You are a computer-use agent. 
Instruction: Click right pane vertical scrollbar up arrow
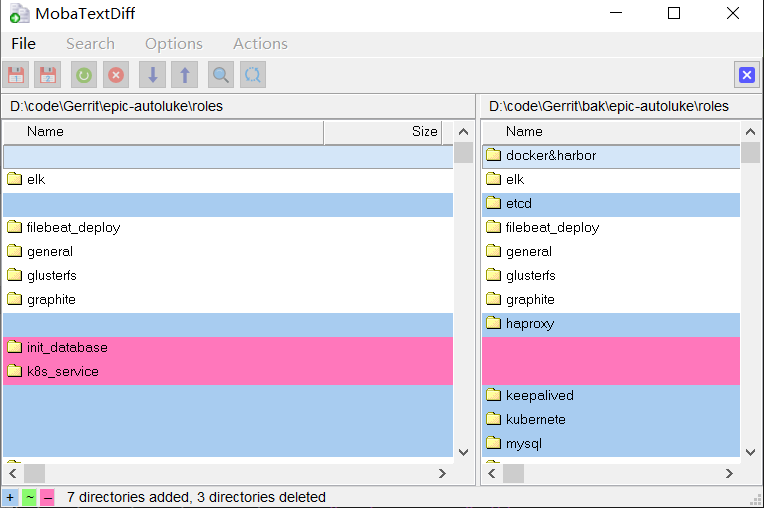(x=750, y=132)
